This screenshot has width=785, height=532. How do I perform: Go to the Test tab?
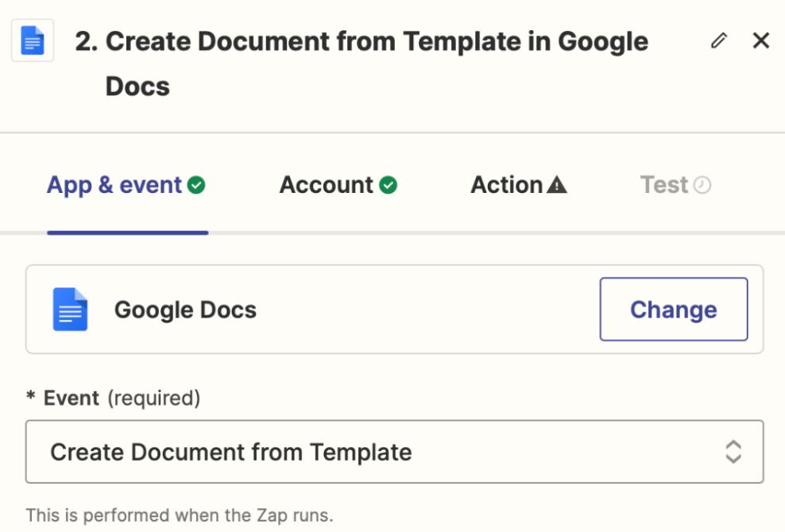point(675,185)
